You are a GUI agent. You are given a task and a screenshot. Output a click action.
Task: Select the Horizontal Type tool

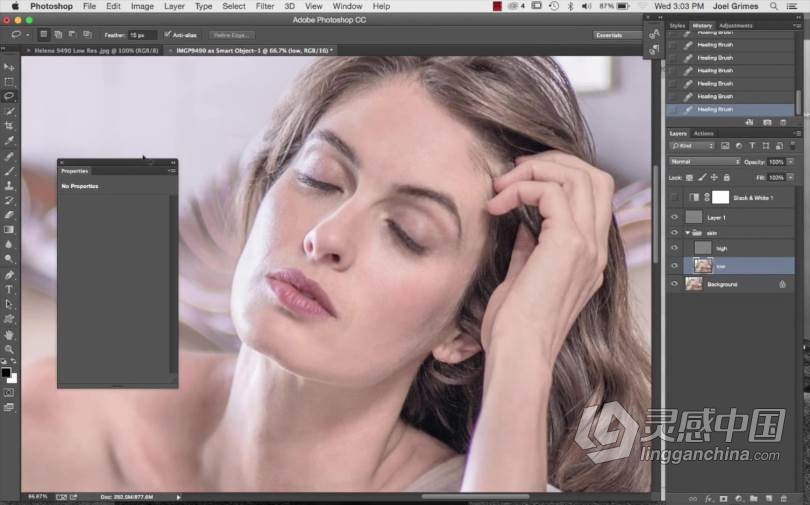(x=9, y=290)
